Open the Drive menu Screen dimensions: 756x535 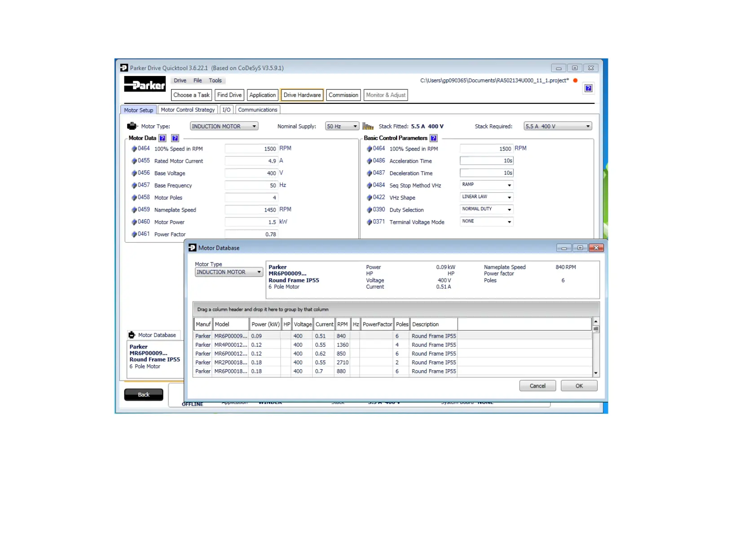tap(180, 80)
